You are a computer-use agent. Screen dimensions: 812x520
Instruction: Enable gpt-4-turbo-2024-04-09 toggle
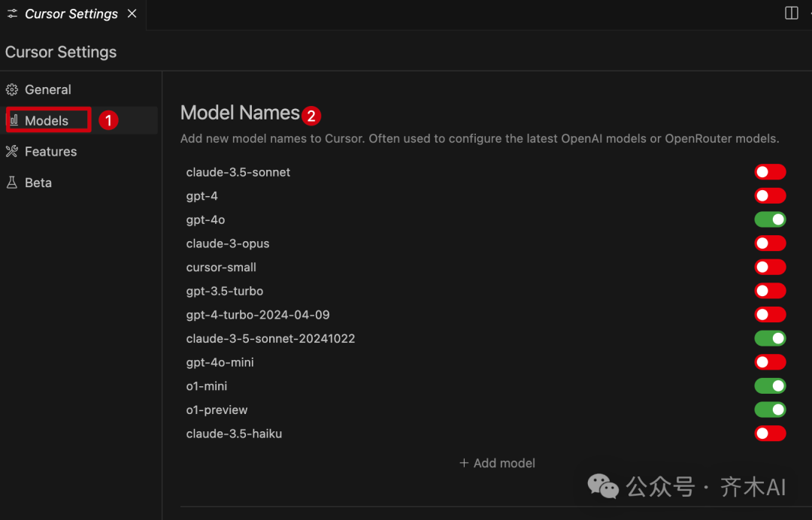770,315
